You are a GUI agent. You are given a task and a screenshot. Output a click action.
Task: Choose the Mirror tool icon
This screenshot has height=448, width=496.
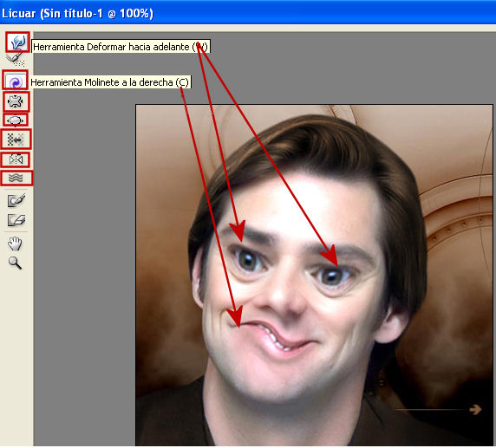(16, 160)
